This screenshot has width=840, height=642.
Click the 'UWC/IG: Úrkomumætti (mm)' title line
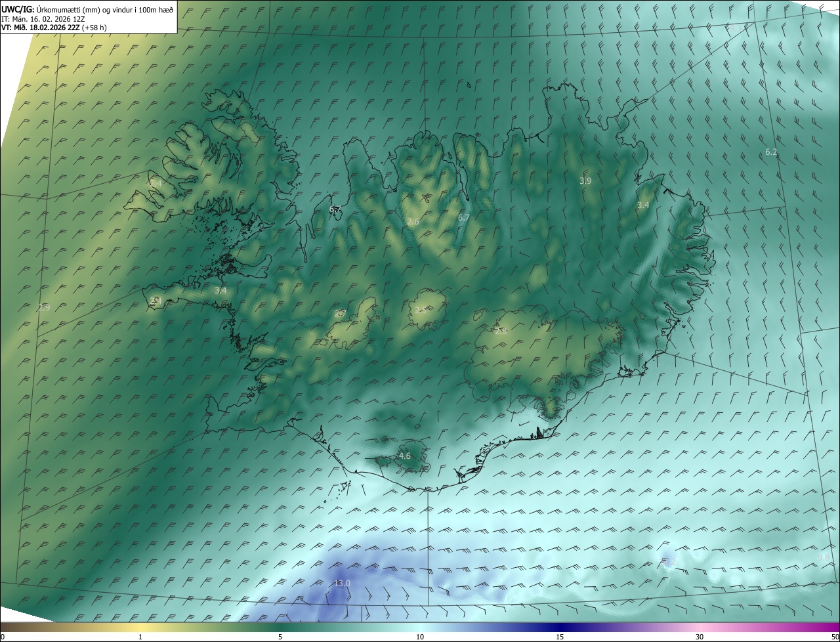87,9
